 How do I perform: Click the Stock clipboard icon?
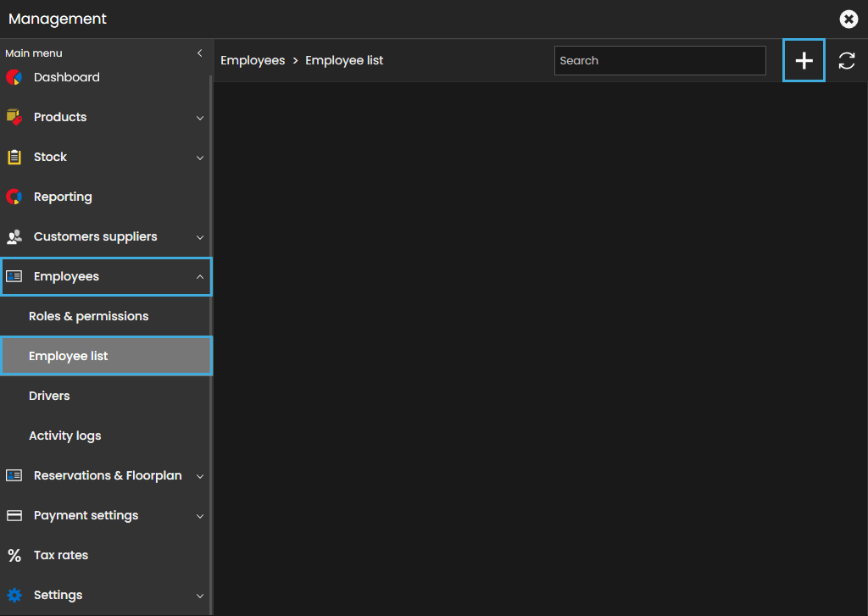click(x=14, y=157)
